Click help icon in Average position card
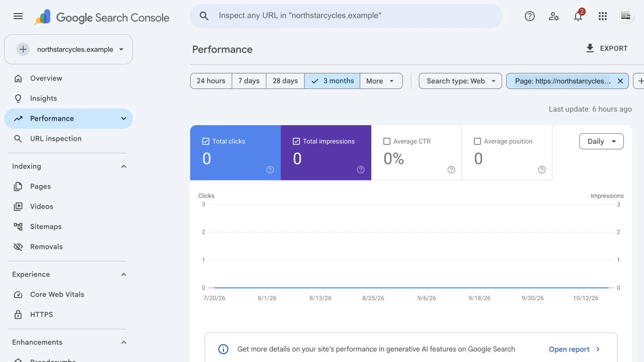The height and width of the screenshot is (362, 644). (x=542, y=170)
